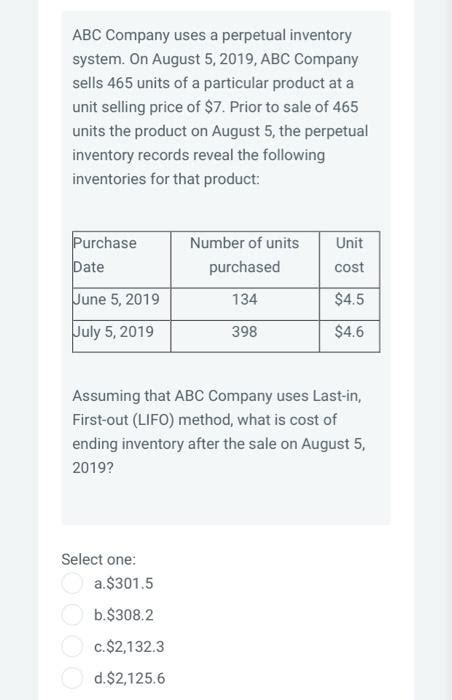This screenshot has height=700, width=452.
Task: Click the paragraph starting 'ABC Company uses'
Action: (220, 107)
